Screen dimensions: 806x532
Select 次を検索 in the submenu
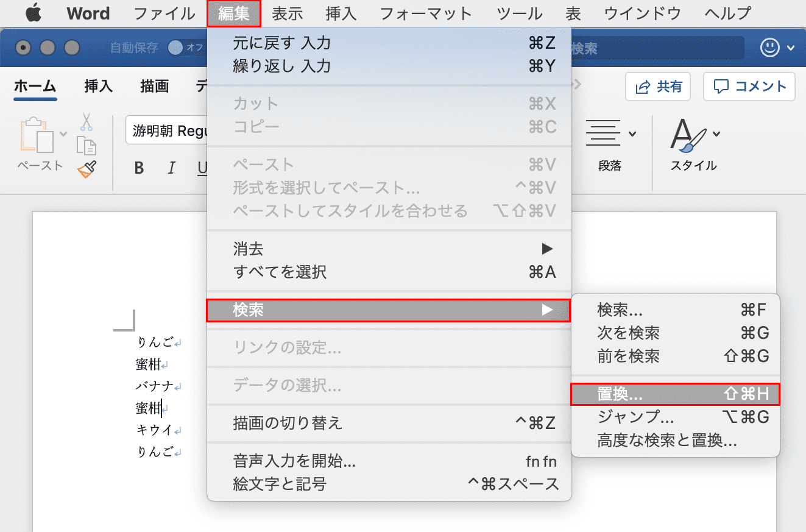tap(676, 333)
